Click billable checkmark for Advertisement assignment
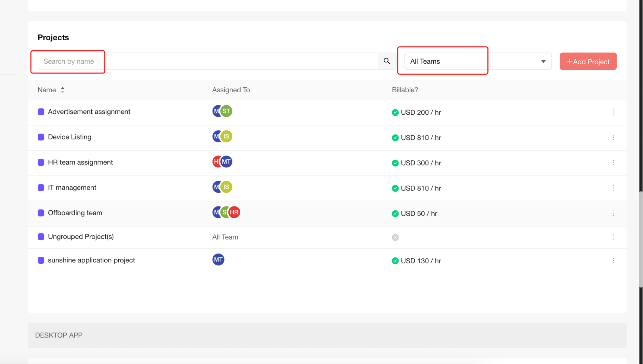 coord(395,112)
